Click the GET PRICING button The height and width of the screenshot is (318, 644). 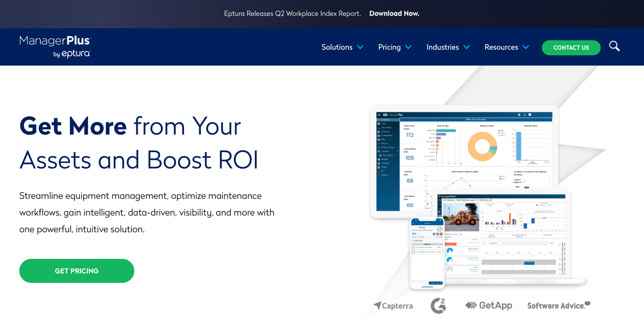77,271
